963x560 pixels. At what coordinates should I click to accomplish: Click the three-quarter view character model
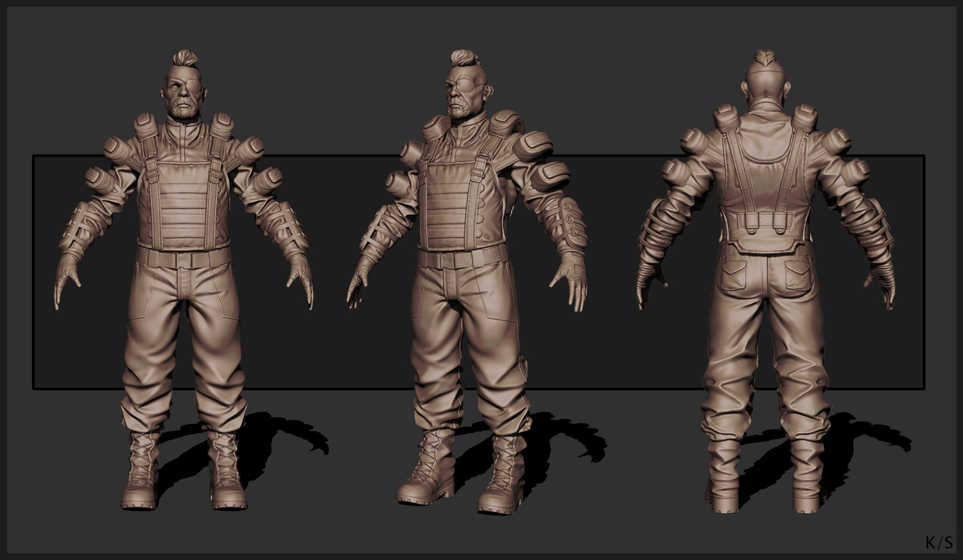[x=467, y=282]
